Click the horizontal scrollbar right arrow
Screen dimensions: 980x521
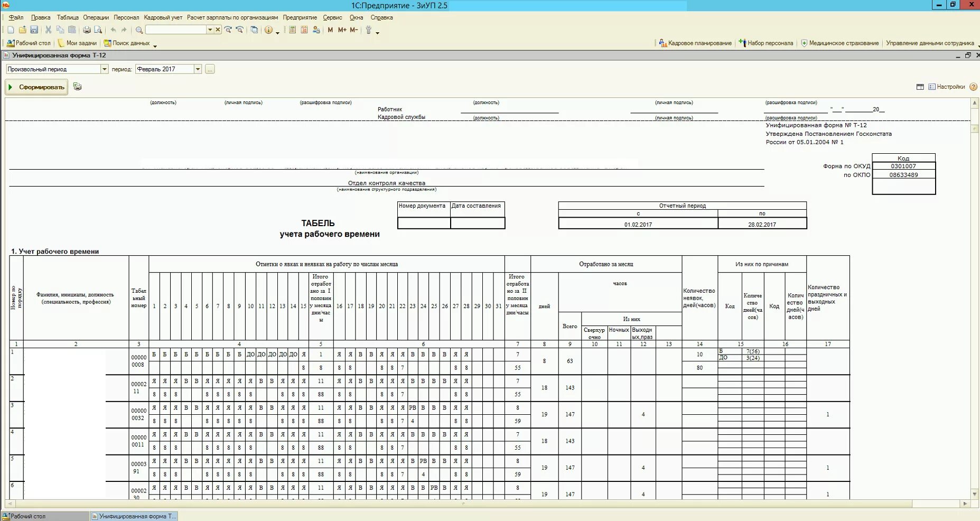(965, 504)
